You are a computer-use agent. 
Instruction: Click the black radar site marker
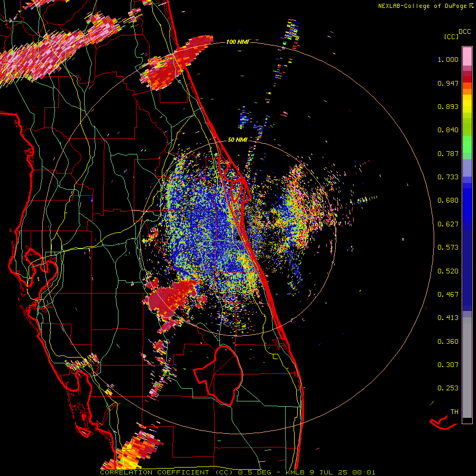coord(239,239)
